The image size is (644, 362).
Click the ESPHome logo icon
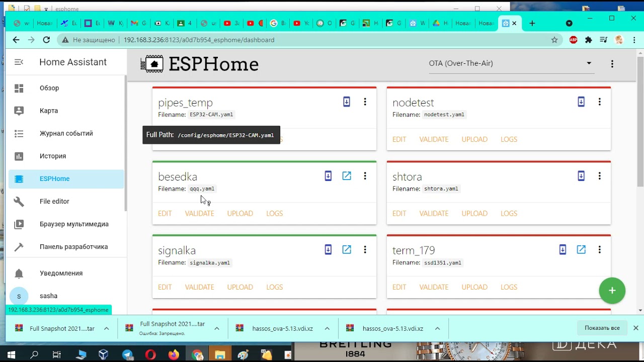coord(152,64)
